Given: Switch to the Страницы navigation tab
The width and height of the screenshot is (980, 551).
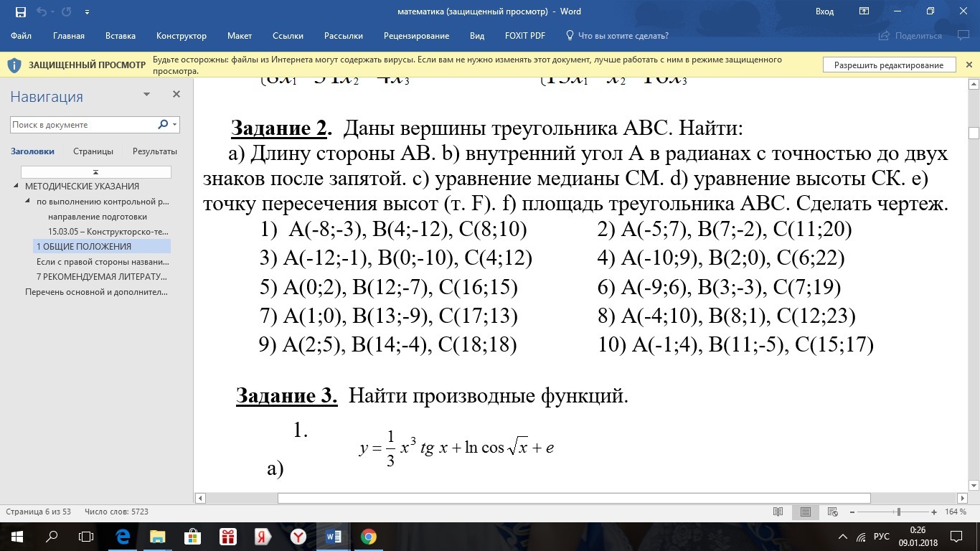Looking at the screenshot, I should (93, 151).
